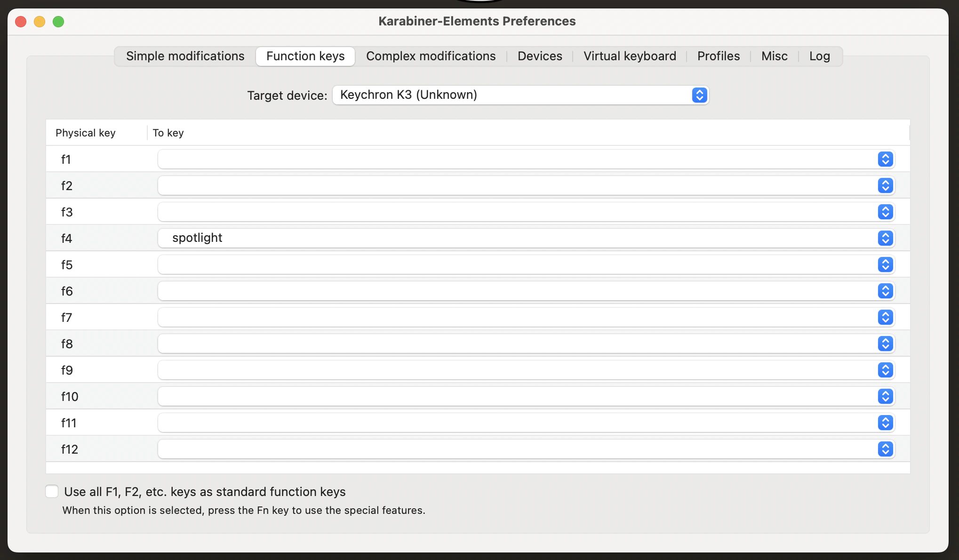Open the Devices tab
This screenshot has width=959, height=560.
pyautogui.click(x=540, y=56)
